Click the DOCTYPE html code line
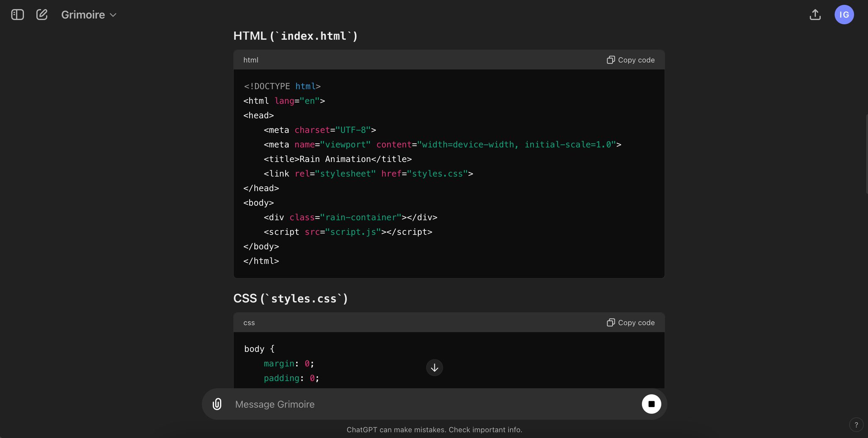This screenshot has width=868, height=438. pyautogui.click(x=282, y=86)
